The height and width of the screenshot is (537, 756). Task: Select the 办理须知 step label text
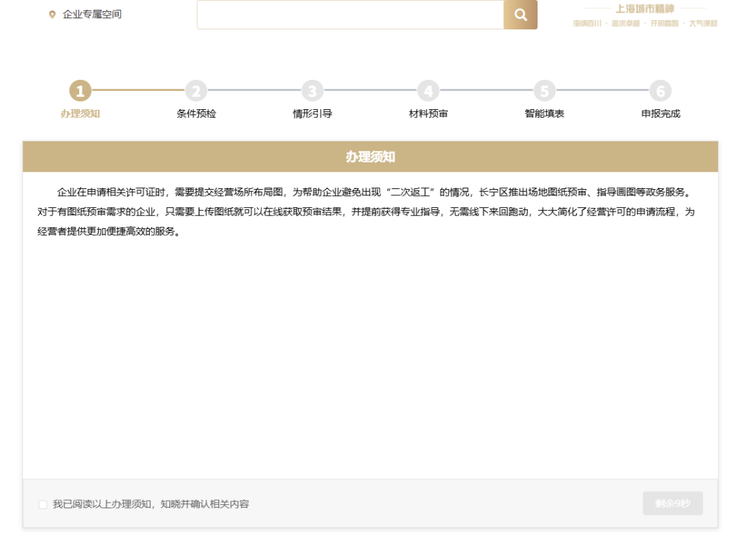pyautogui.click(x=80, y=113)
